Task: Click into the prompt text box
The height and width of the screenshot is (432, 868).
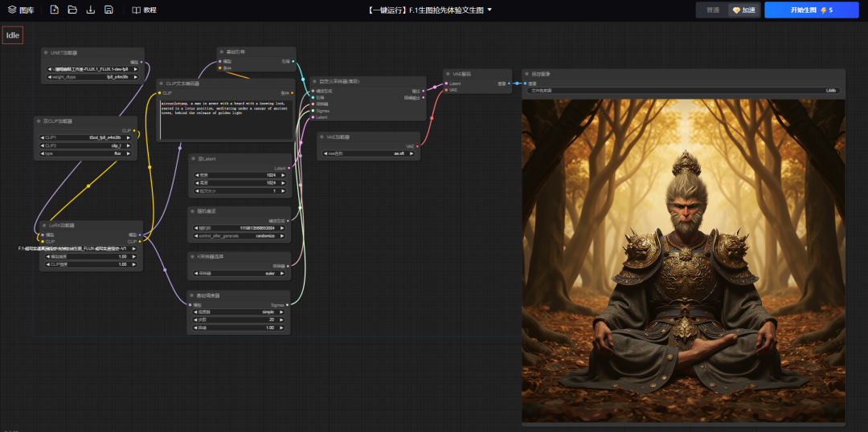Action: tap(226, 120)
